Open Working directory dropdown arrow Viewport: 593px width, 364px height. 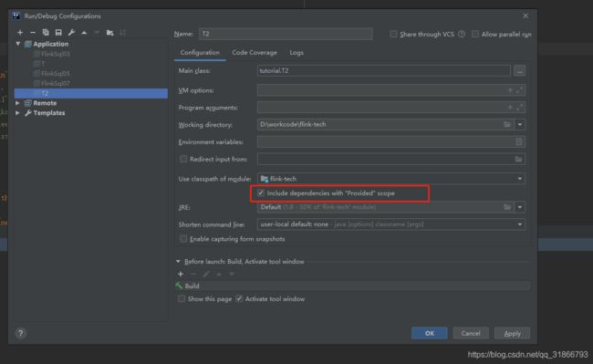pyautogui.click(x=520, y=124)
